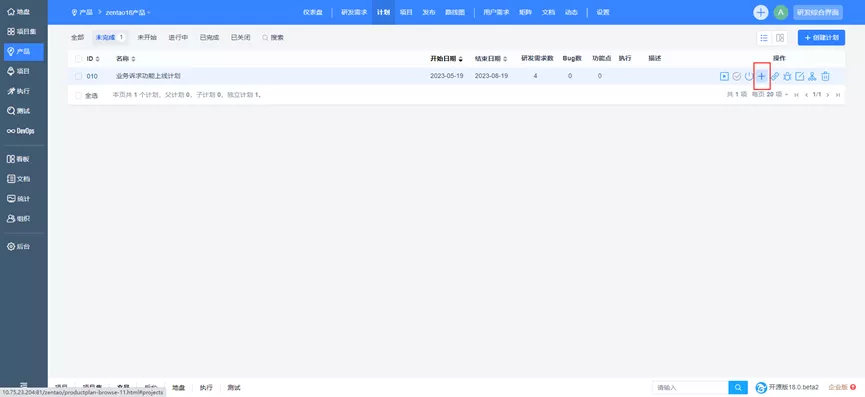Tick the 全选 select-all checkbox
Screen dimensions: 865x397
(x=78, y=95)
